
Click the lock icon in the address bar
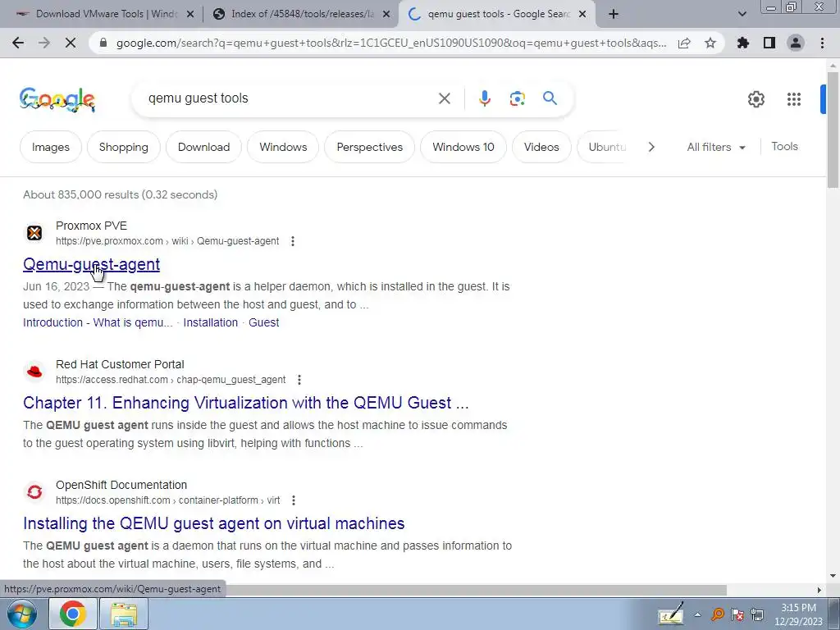[x=103, y=43]
